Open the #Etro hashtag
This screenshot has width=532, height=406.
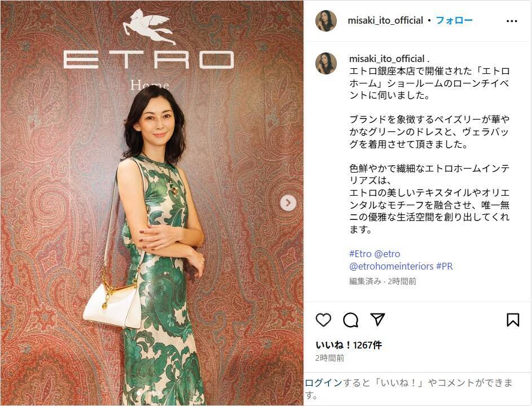[x=360, y=254]
